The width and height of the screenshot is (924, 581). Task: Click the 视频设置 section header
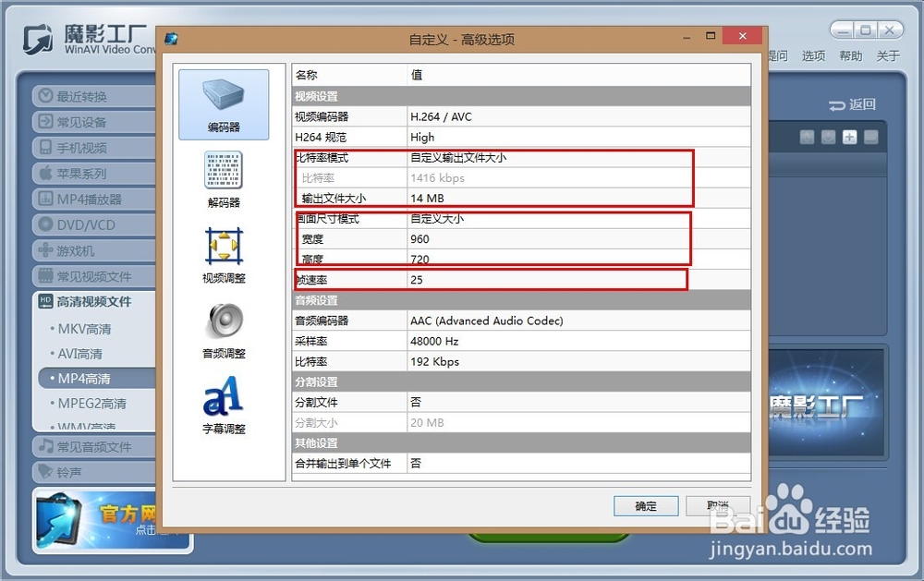tap(521, 96)
